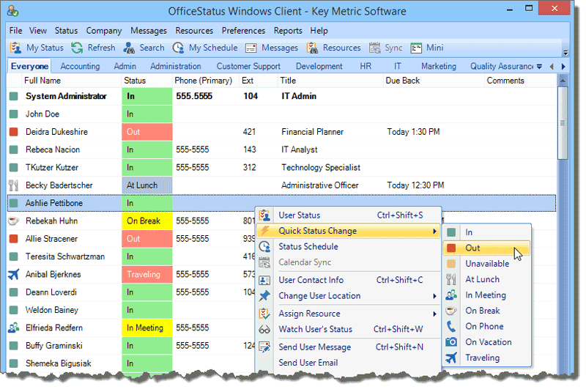Open the toolbar options dropdown
Screen dimensions: 586x392
(x=565, y=53)
